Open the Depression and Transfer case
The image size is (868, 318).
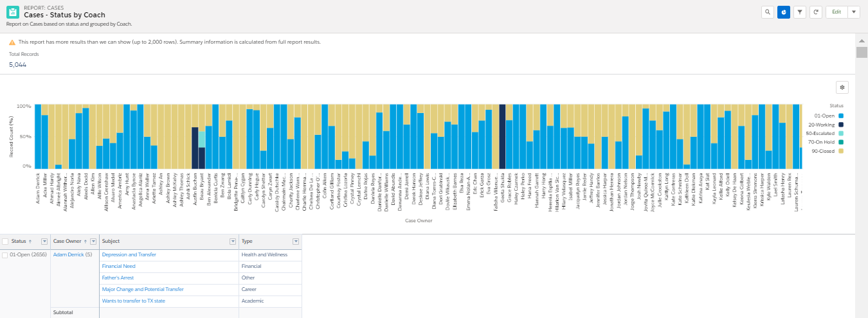[130, 255]
